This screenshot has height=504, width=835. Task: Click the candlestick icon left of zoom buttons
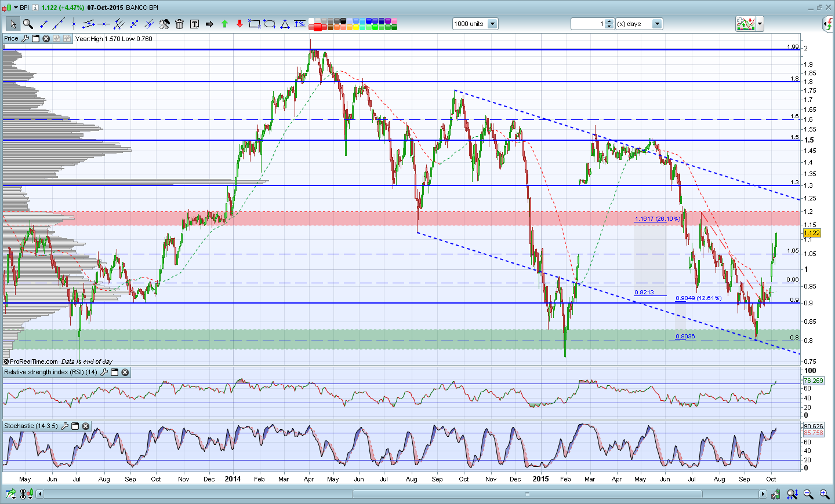776,494
